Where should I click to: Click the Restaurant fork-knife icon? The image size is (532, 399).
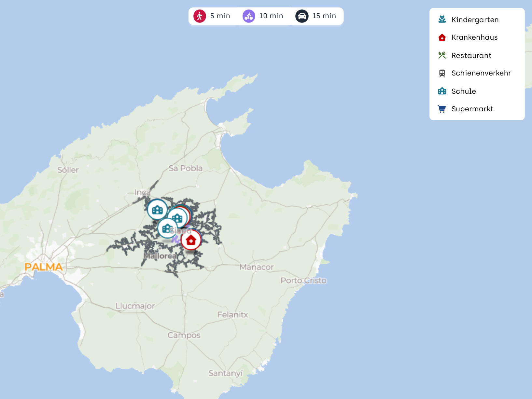pyautogui.click(x=442, y=55)
